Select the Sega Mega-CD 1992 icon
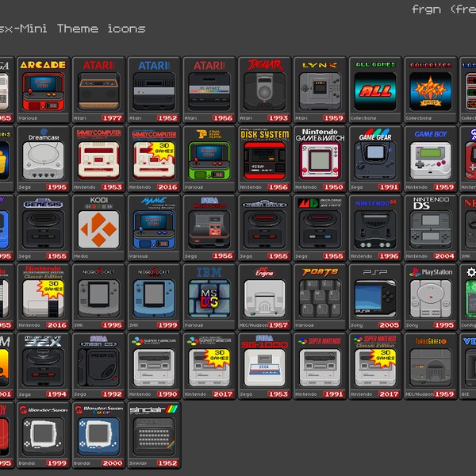 point(98,366)
